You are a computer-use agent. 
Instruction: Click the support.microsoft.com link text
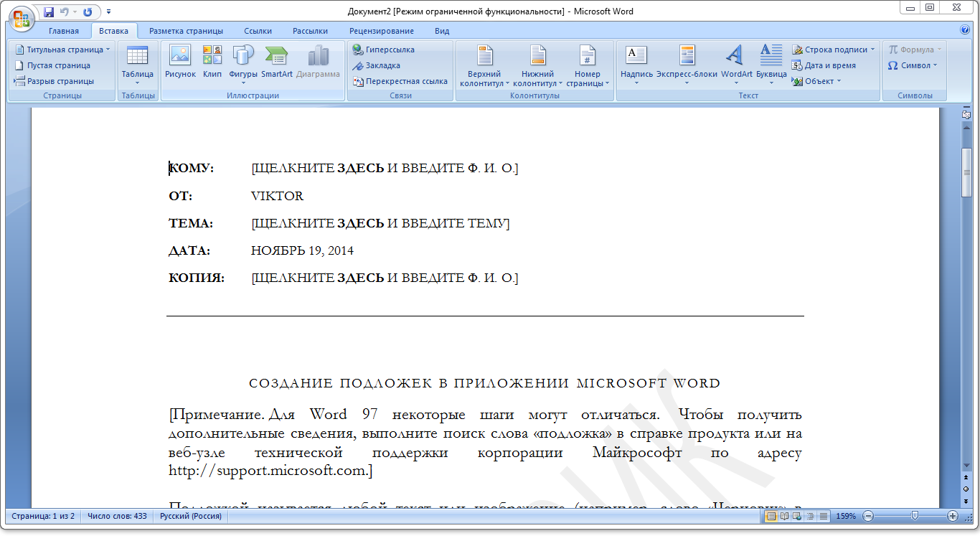pos(270,471)
